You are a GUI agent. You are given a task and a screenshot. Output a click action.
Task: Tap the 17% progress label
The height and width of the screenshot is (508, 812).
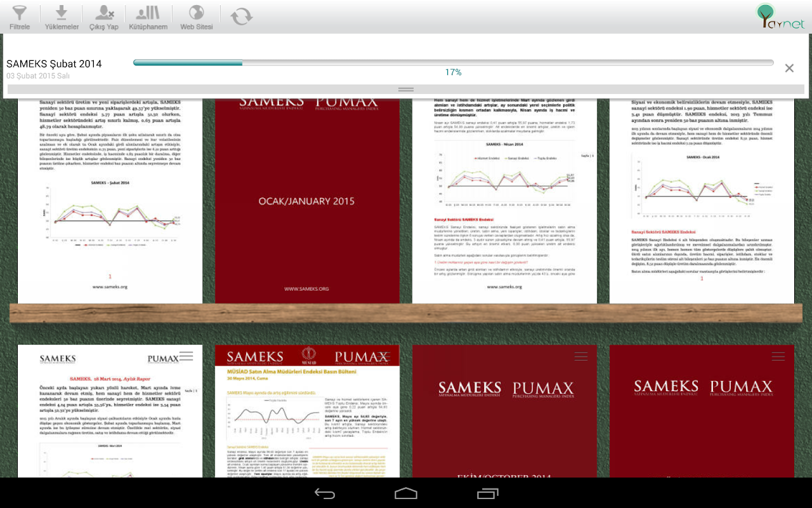(x=453, y=72)
